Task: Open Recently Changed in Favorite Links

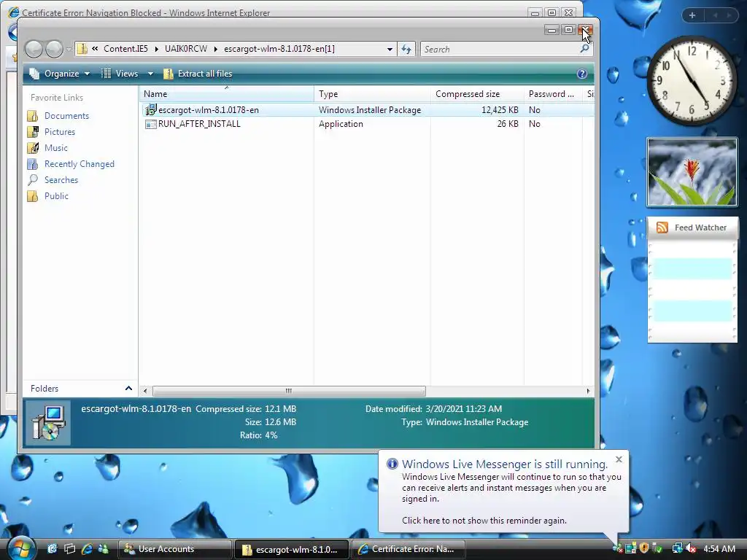Action: [x=80, y=164]
